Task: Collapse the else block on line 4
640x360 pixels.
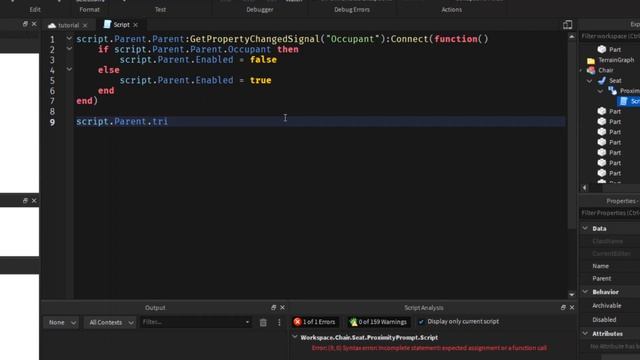Action: coord(69,69)
